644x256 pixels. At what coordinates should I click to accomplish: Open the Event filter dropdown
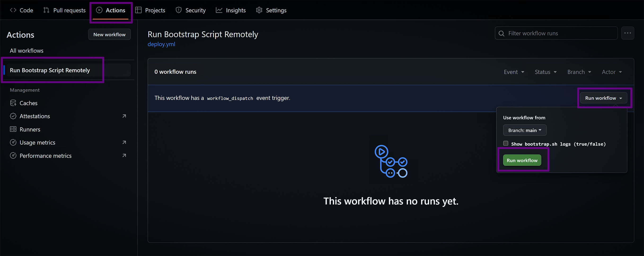click(514, 72)
